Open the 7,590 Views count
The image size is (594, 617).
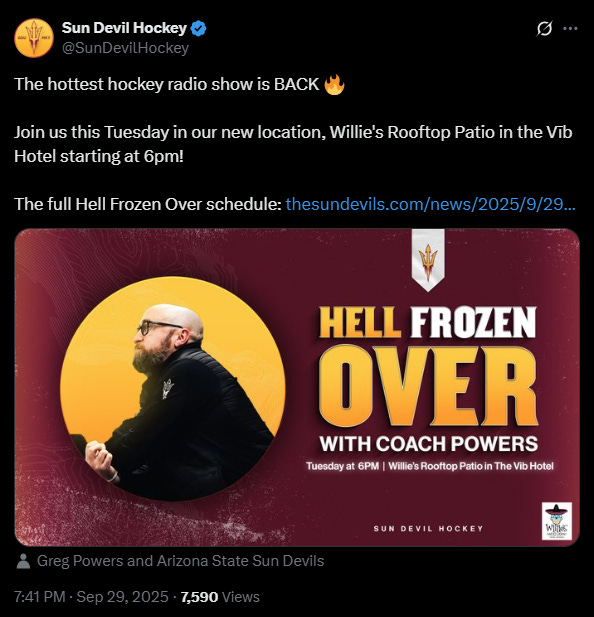tap(220, 597)
